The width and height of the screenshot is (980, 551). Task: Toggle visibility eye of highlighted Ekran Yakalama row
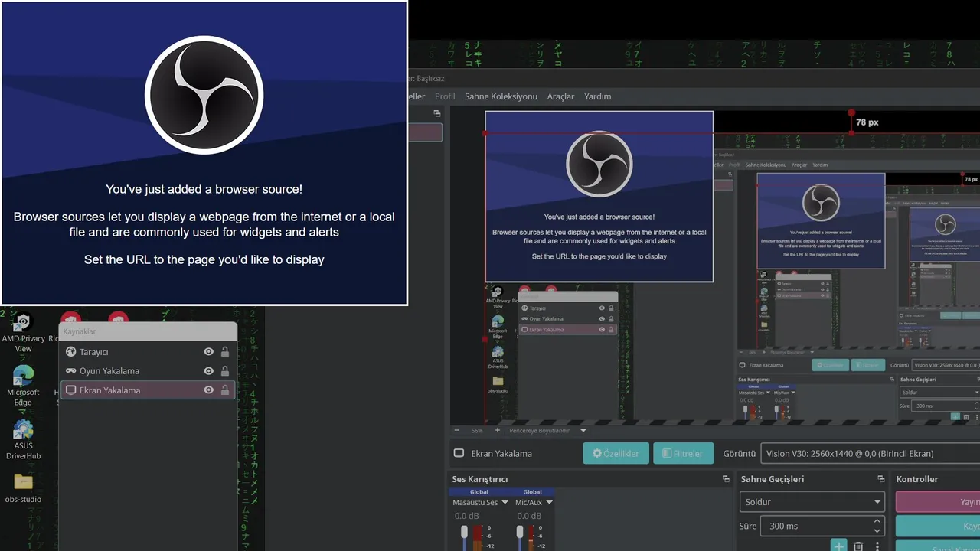(x=208, y=390)
